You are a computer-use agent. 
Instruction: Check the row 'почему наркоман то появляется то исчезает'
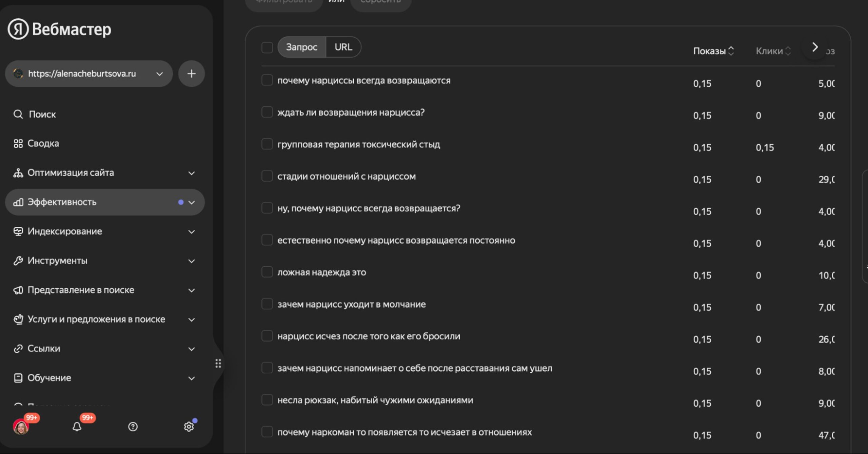pyautogui.click(x=267, y=432)
